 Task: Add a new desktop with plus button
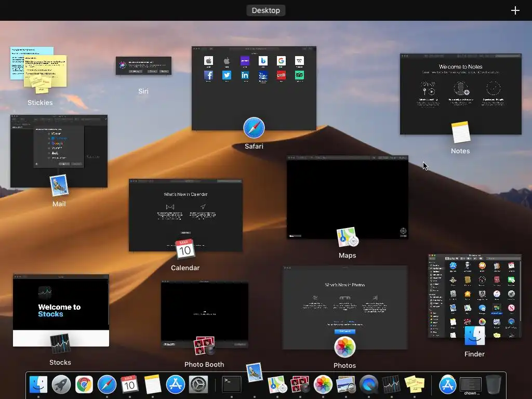point(515,10)
